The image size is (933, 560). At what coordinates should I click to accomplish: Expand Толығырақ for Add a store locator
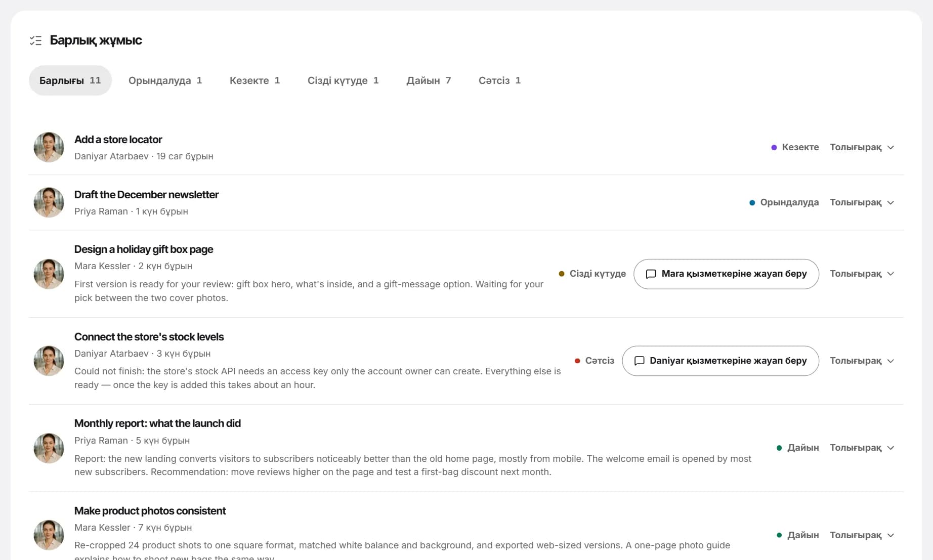pyautogui.click(x=862, y=147)
